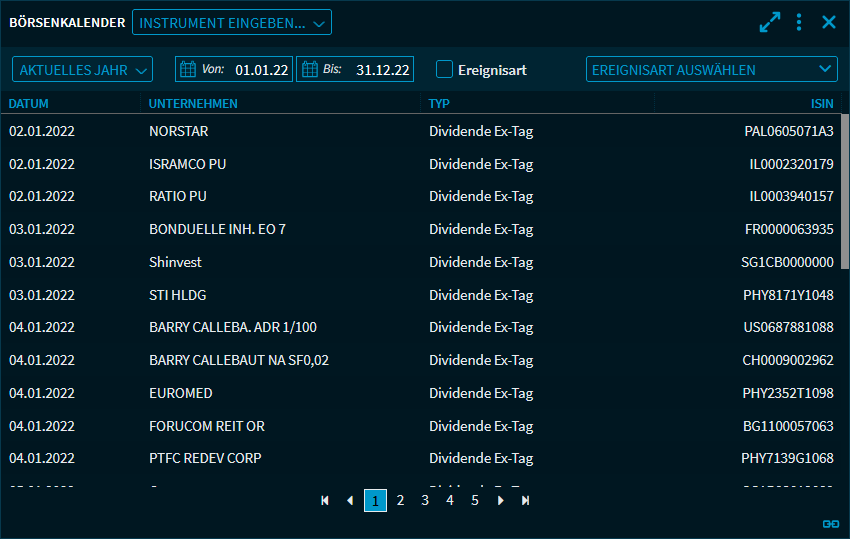Sort by the Datum column header
Viewport: 850px width, 539px height.
29,104
